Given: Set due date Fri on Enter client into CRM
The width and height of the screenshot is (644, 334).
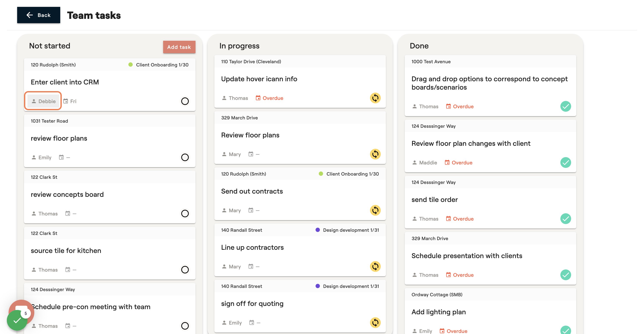Looking at the screenshot, I should (70, 101).
